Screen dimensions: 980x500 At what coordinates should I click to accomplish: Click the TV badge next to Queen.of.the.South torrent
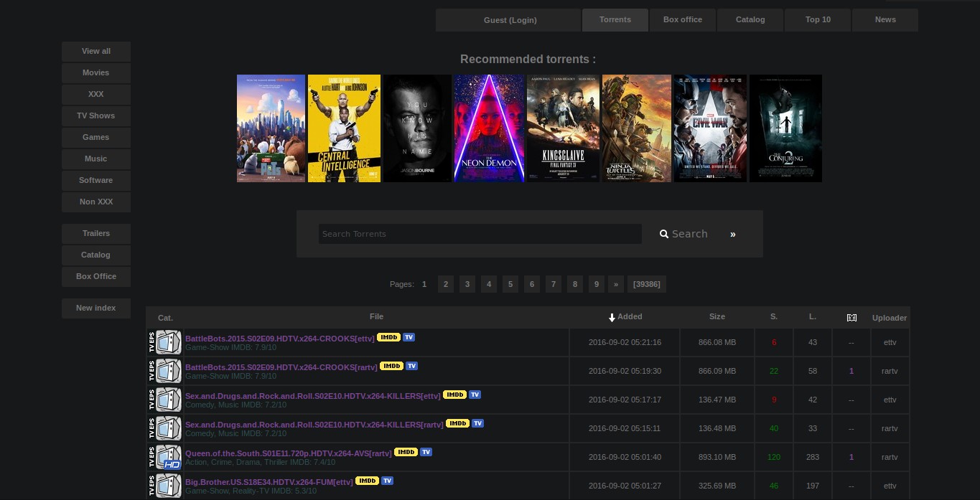426,452
